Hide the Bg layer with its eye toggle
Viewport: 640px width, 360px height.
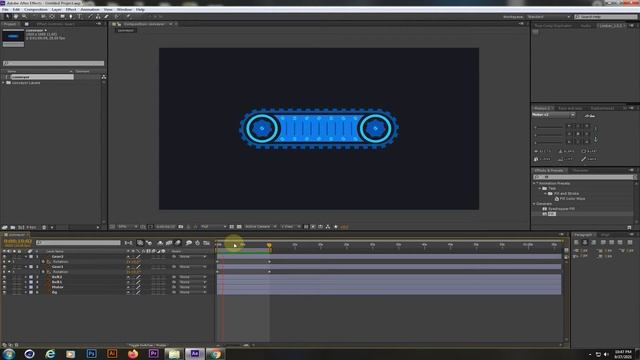pos(4,292)
